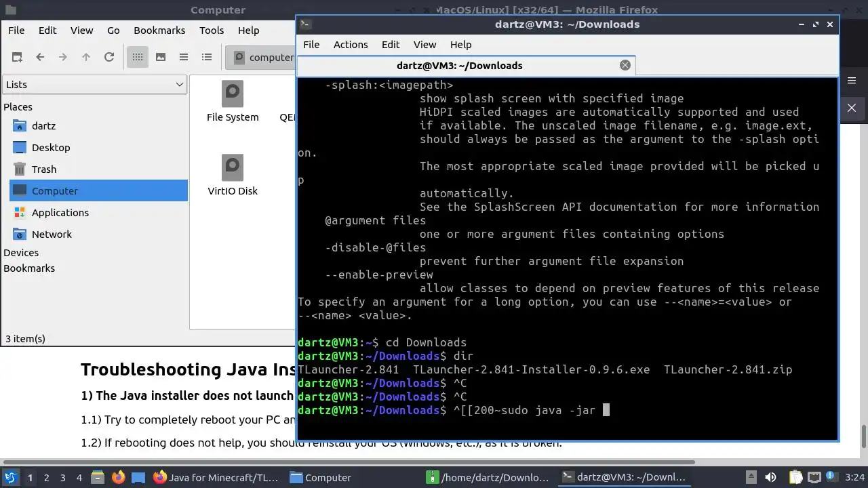Screen dimensions: 868x488
Task: Open Help menu in the terminal
Action: 460,45
